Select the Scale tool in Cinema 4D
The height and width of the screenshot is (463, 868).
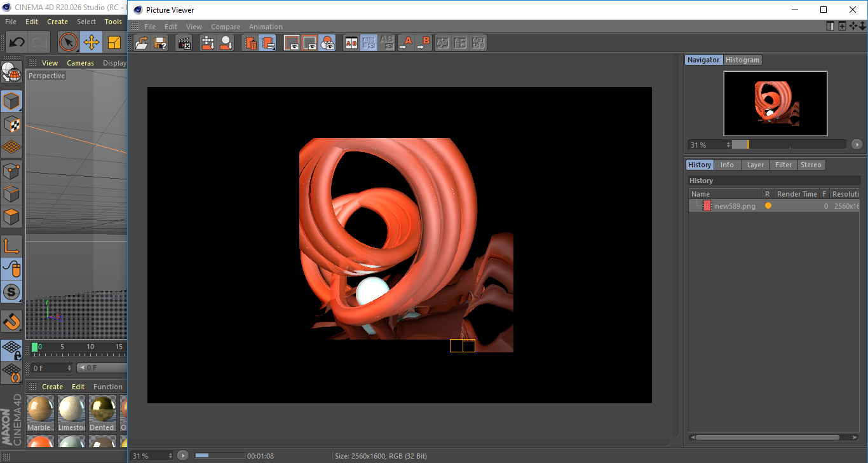[x=114, y=43]
